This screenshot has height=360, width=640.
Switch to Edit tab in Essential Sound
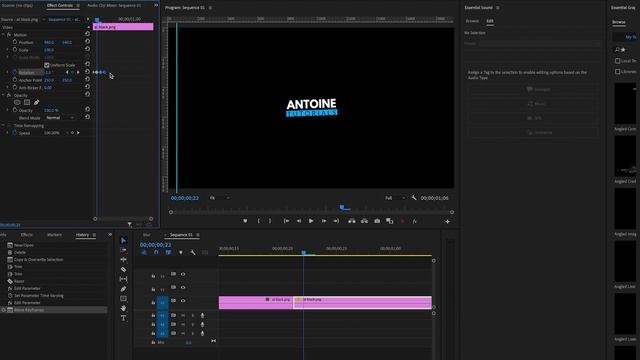(x=490, y=21)
